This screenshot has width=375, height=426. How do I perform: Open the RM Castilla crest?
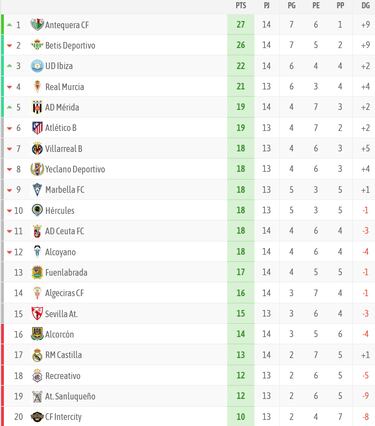click(x=37, y=355)
